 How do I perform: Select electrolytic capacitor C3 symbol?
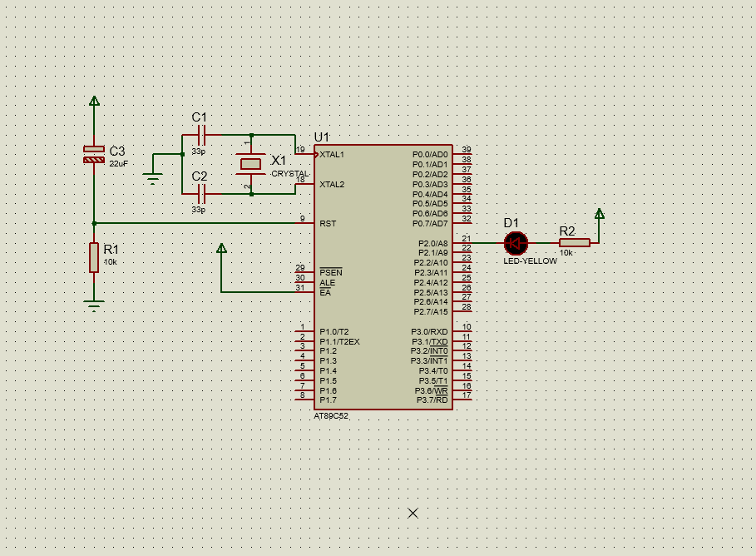pos(94,155)
